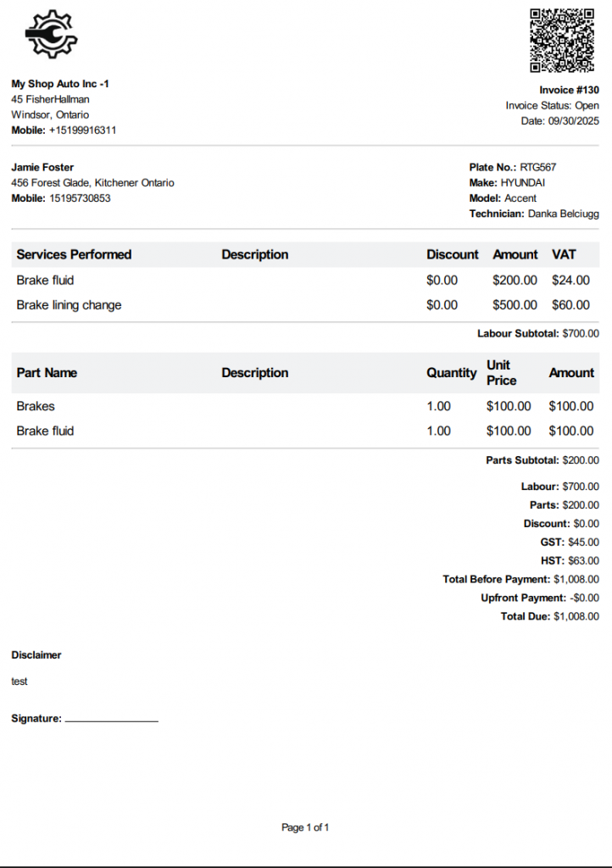Click the Total Due amount

click(576, 616)
